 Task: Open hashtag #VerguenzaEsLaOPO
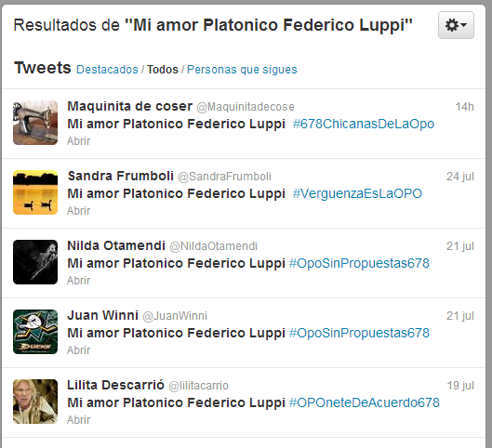(357, 193)
